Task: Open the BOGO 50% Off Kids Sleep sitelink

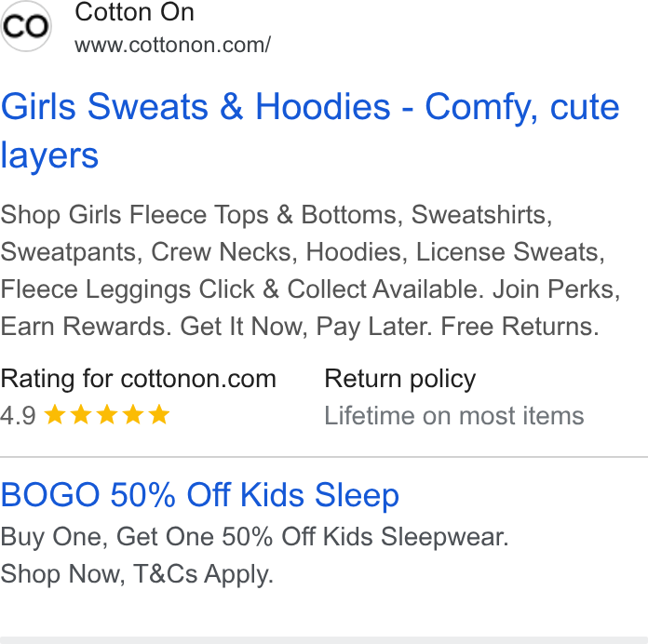Action: [199, 495]
